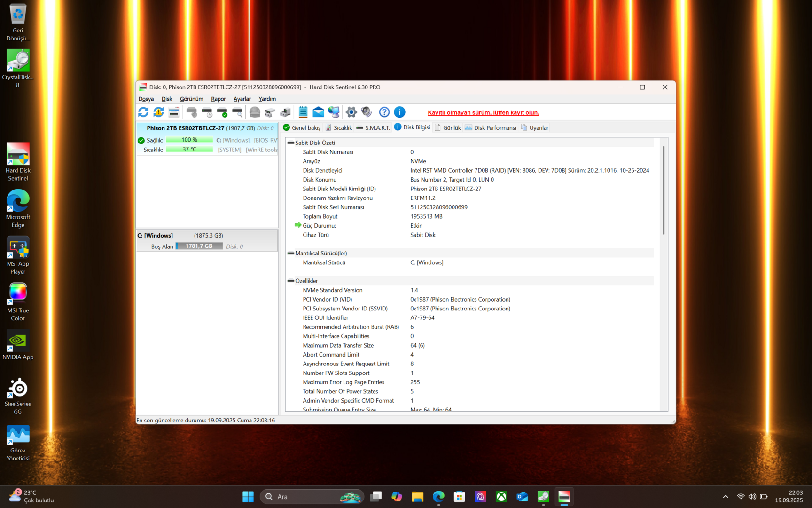The height and width of the screenshot is (508, 812).
Task: Switch to the Uyarılar tab
Action: point(535,127)
